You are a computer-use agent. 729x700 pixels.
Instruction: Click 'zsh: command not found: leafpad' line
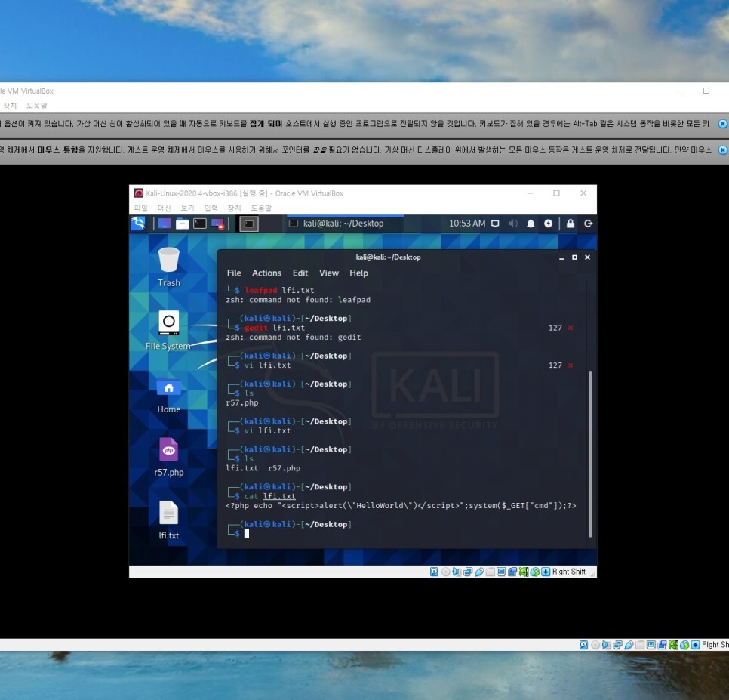[x=298, y=300]
